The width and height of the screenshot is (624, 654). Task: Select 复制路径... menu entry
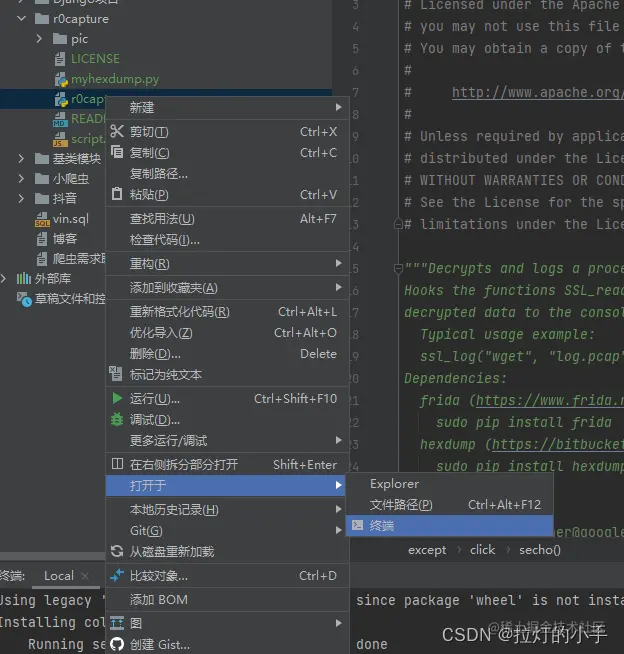click(227, 174)
